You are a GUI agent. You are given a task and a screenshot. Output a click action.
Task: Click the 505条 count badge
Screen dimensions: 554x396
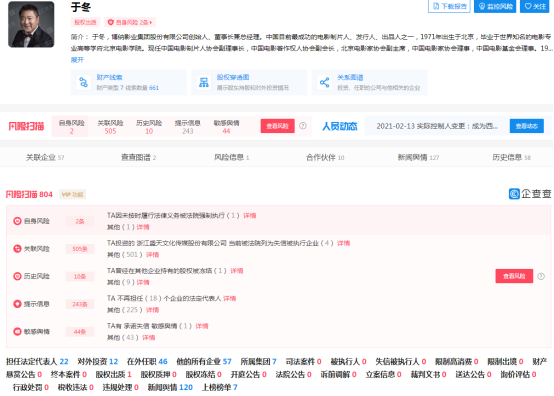[x=80, y=249]
